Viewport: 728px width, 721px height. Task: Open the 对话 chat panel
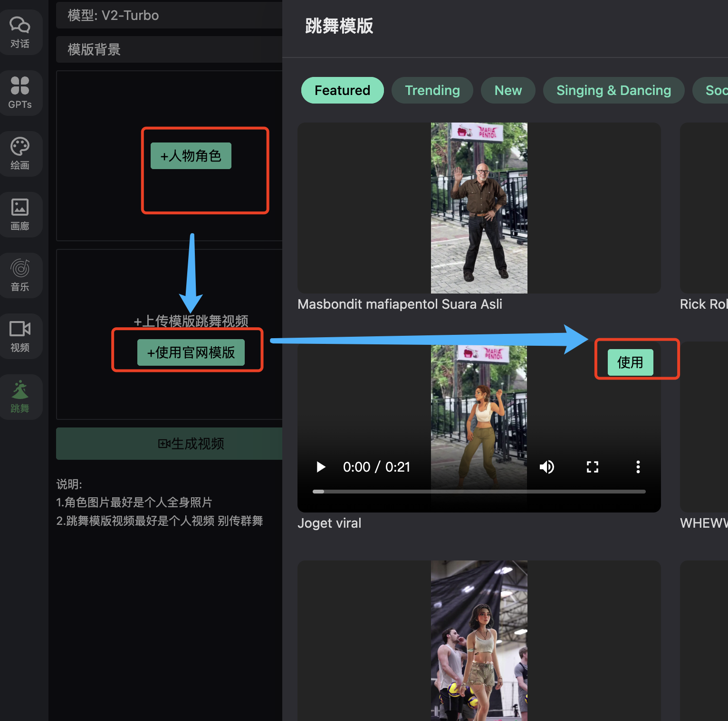(20, 31)
